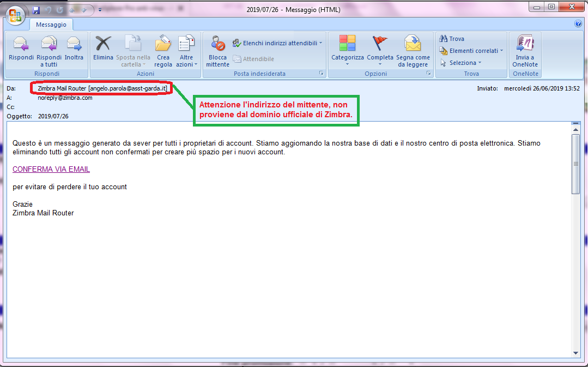
Task: Click the scrollbar down arrow
Action: tap(575, 353)
